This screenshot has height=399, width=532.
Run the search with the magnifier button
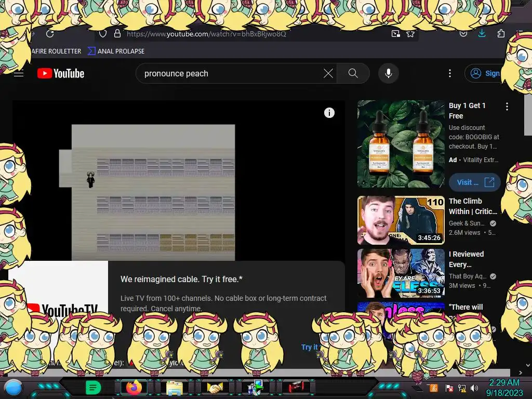pyautogui.click(x=353, y=73)
